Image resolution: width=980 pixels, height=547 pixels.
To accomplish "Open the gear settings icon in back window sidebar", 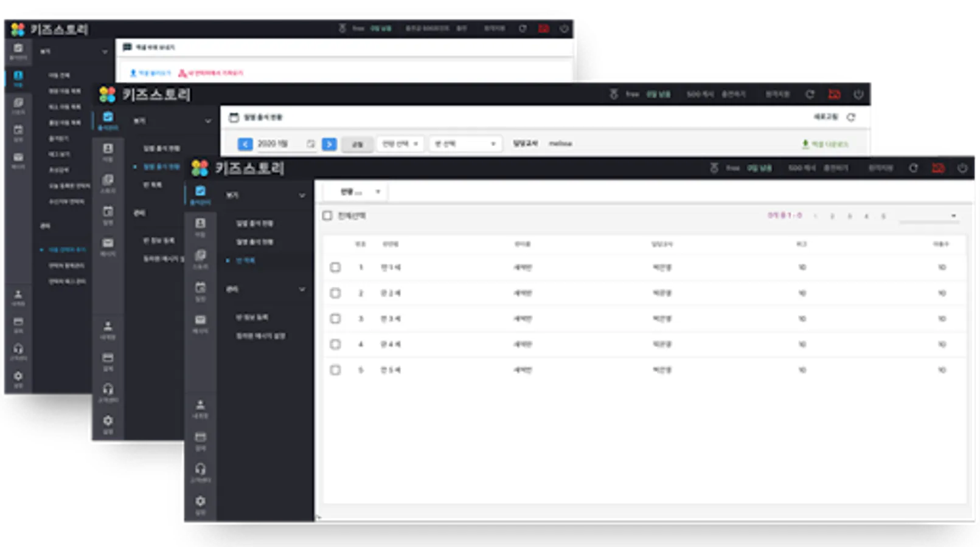I will click(x=18, y=376).
